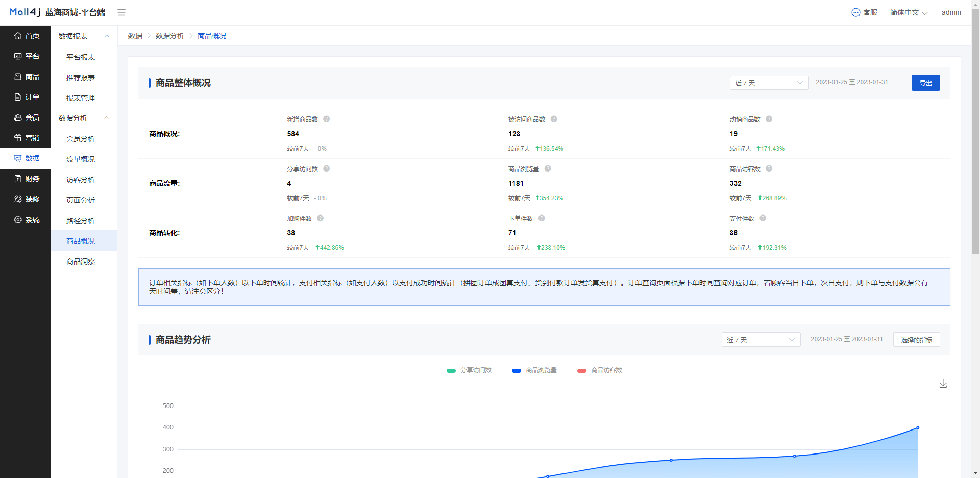This screenshot has height=478, width=980.
Task: Open the 客服 customer service chat icon
Action: (856, 12)
